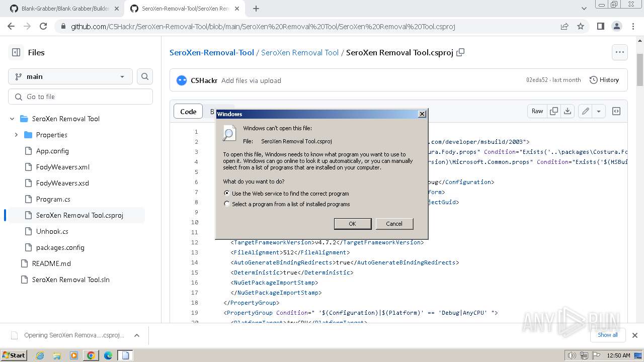Switch to the Code tab
The image size is (644, 362).
188,112
